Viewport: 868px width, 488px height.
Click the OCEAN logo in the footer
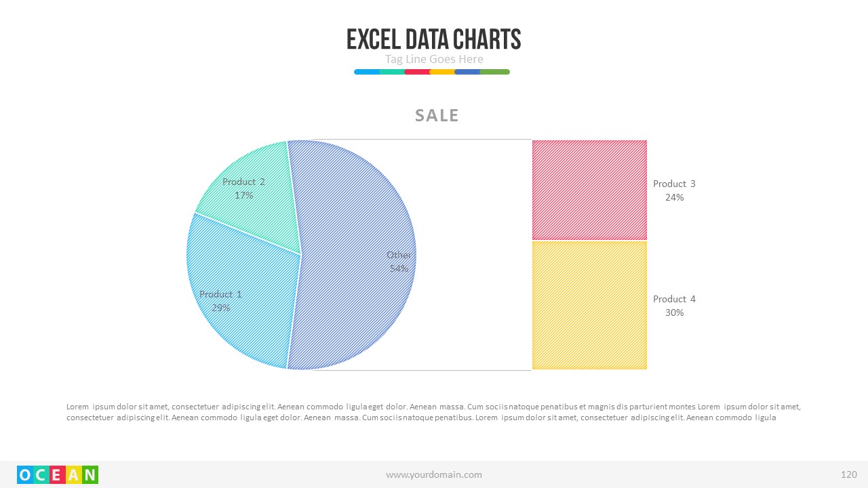(58, 474)
